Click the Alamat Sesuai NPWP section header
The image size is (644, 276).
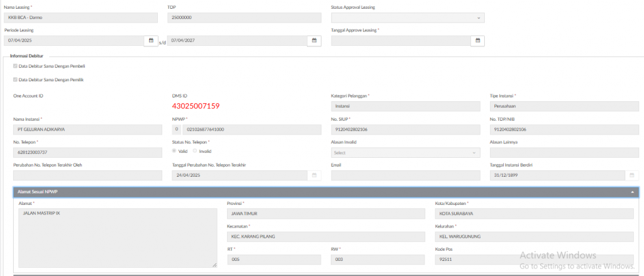[314, 192]
